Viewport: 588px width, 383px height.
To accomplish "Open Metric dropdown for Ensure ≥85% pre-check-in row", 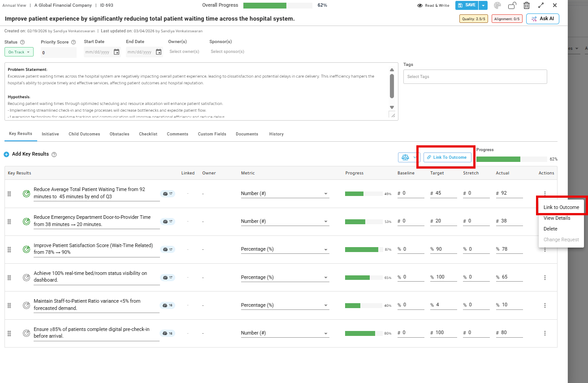I will coord(285,333).
